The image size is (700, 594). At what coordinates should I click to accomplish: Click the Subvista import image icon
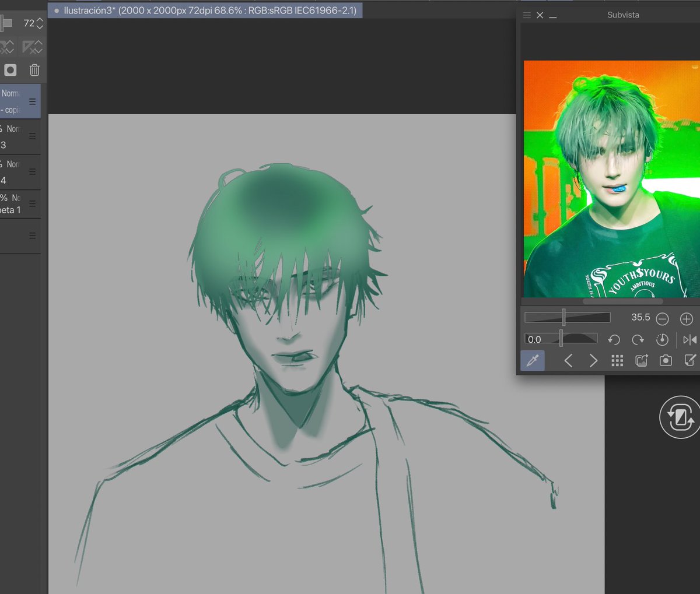pyautogui.click(x=642, y=361)
